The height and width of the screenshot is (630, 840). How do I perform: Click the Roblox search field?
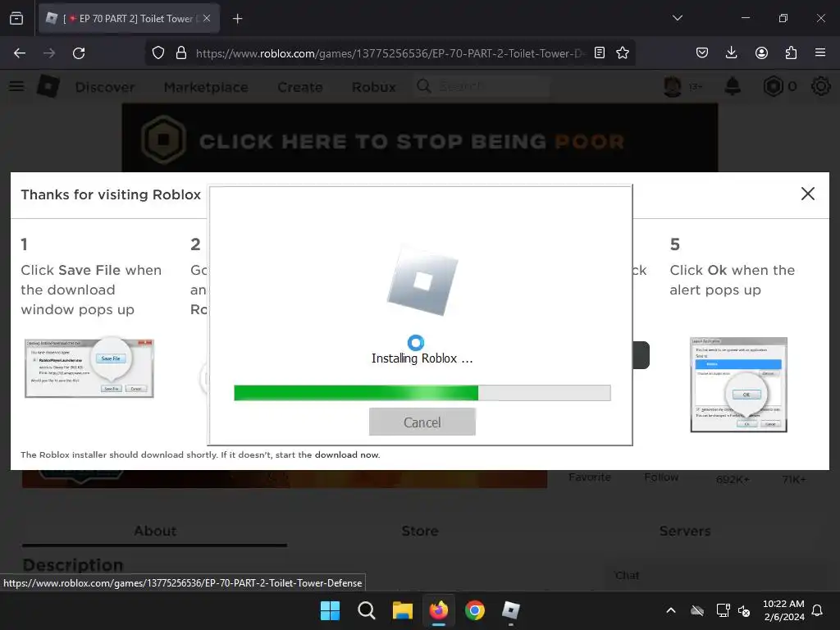point(482,86)
